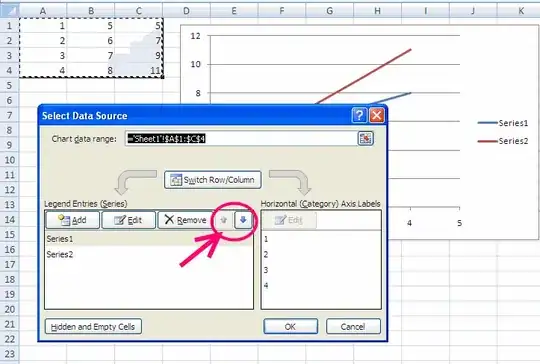Select axis label 1 in the category list
540x364 pixels.
(x=321, y=239)
